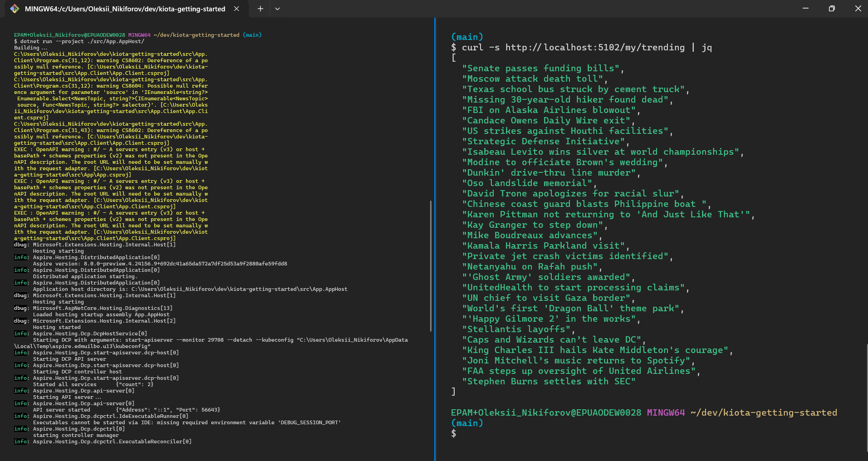Screen dimensions: 868x461
Task: Click "Missing 30-year-old hiker found dead" entry
Action: pyautogui.click(x=567, y=99)
